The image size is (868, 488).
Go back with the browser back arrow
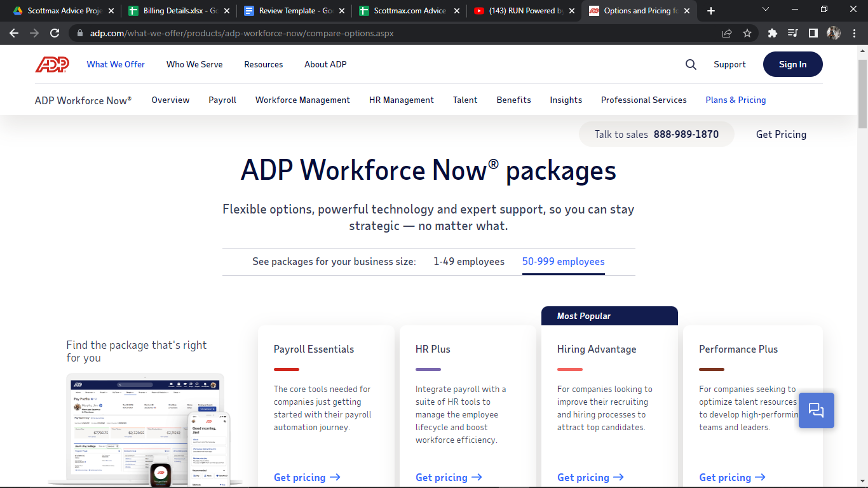[x=14, y=33]
